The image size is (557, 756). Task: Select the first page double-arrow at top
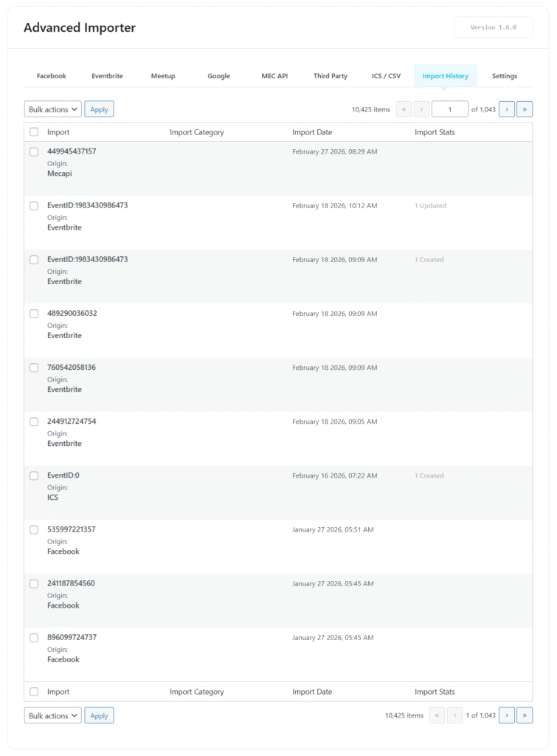[x=404, y=109]
